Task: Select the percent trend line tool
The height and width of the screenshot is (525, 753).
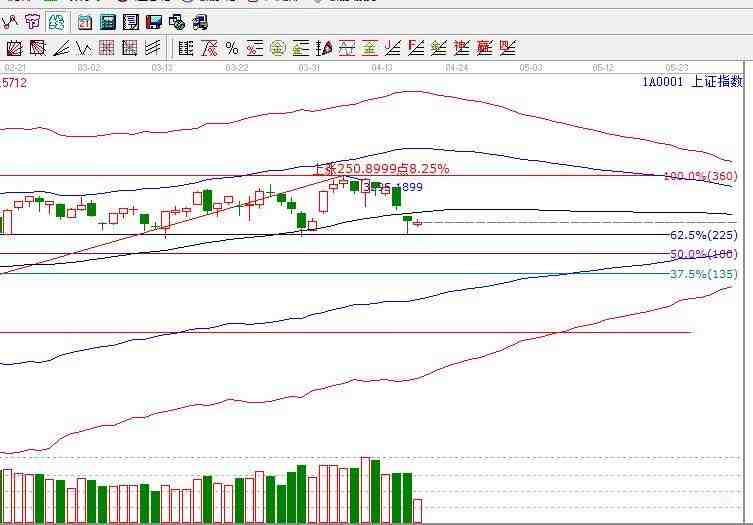Action: click(209, 48)
